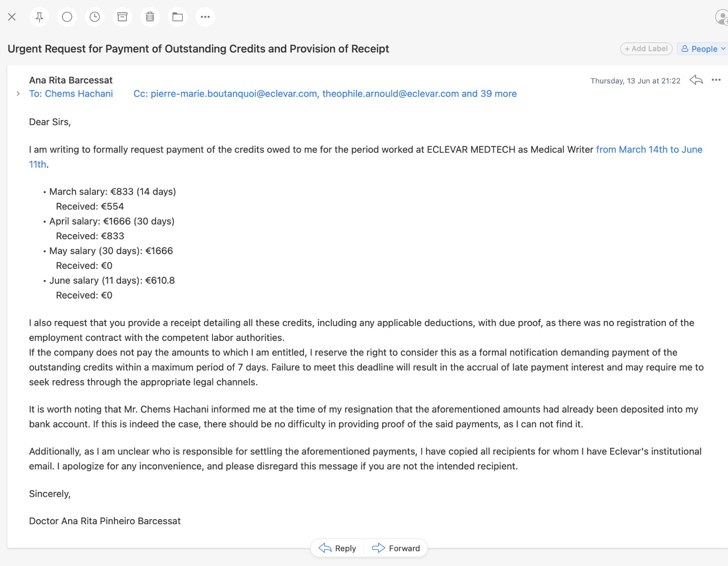Click the profile avatar icon at top right
Viewport: 728px width, 566px height.
click(722, 17)
